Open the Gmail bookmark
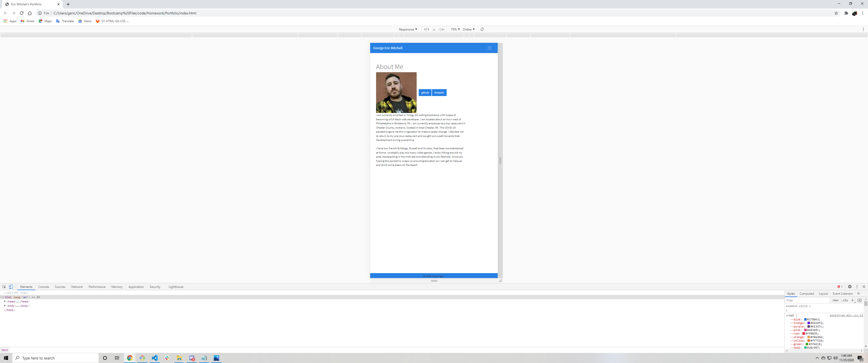This screenshot has height=363, width=868. 27,21
